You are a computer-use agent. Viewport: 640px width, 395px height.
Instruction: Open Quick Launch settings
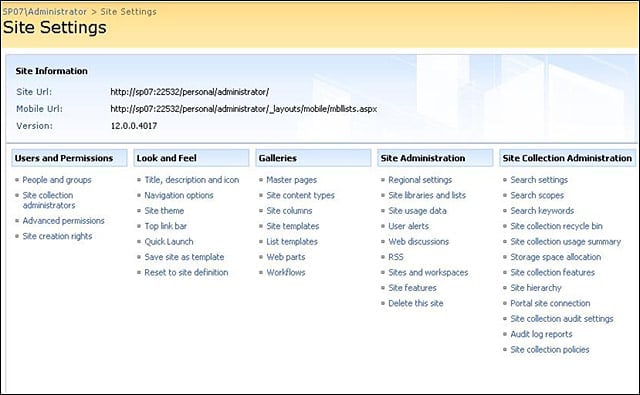point(169,242)
